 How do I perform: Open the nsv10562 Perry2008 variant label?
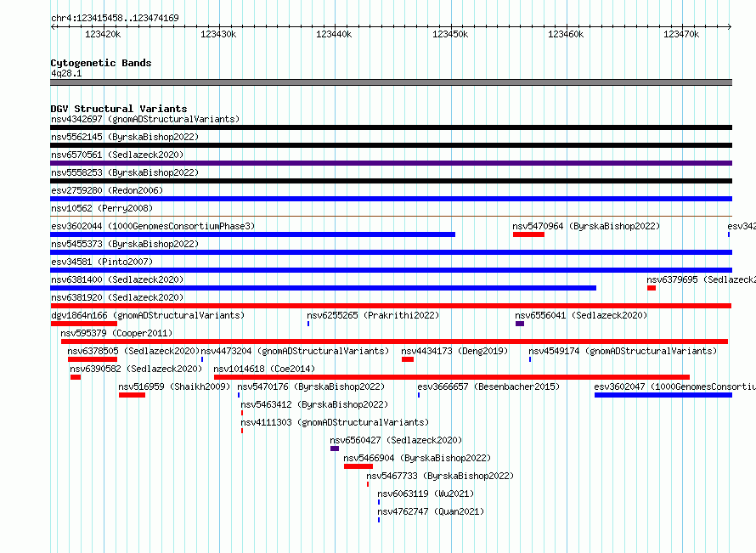click(x=102, y=208)
